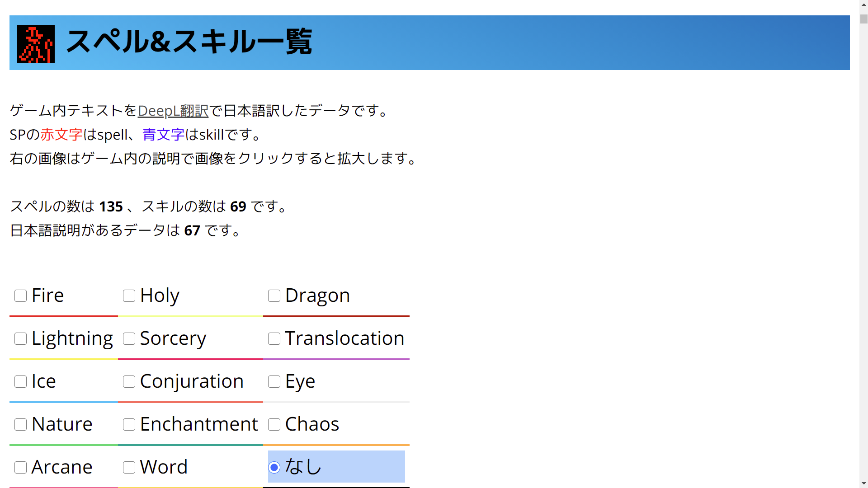Image resolution: width=868 pixels, height=488 pixels.
Task: Toggle the Eye checkbox
Action: tap(274, 382)
